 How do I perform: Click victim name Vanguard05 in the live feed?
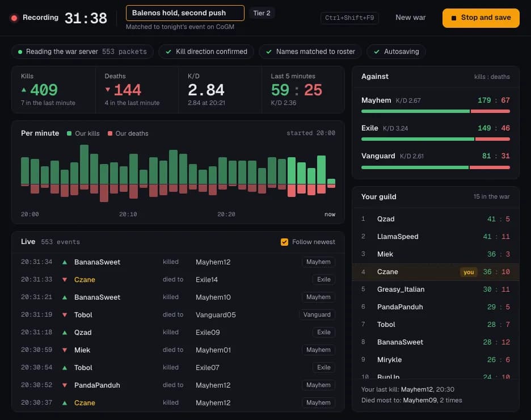[x=216, y=315]
